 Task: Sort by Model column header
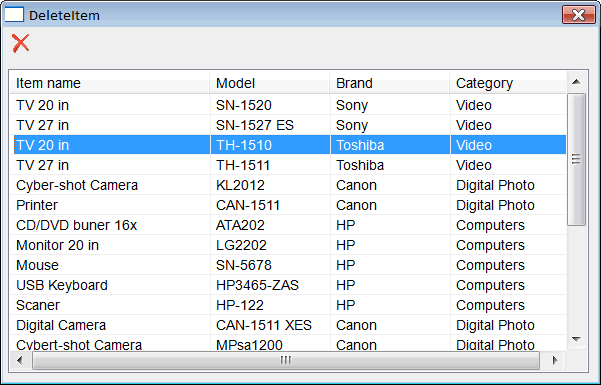[270, 83]
